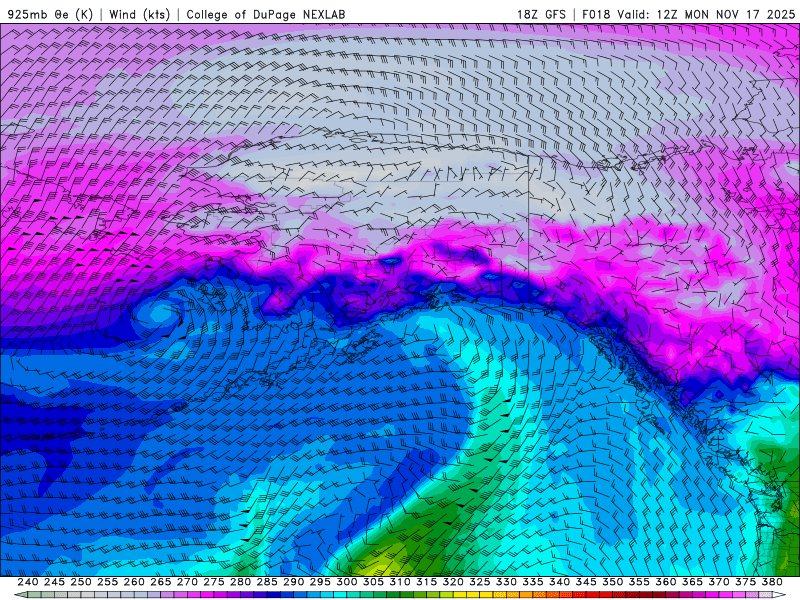Click the 375 value on the color scale

(x=745, y=582)
